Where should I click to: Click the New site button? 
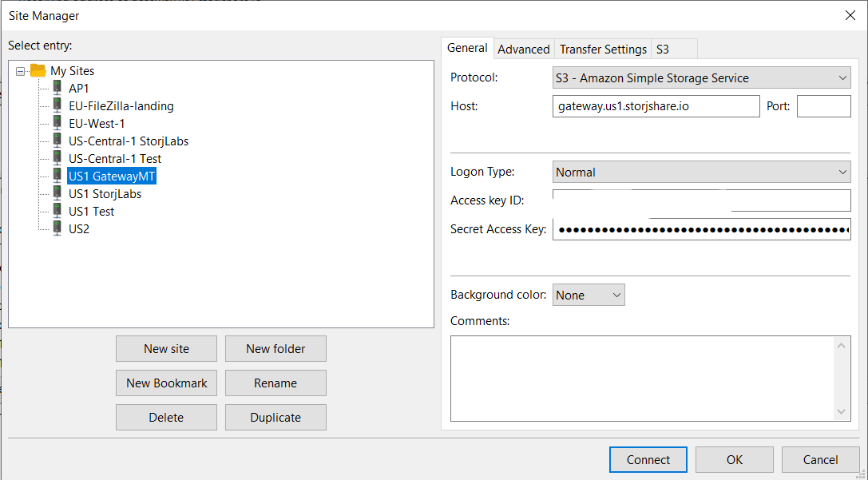166,349
